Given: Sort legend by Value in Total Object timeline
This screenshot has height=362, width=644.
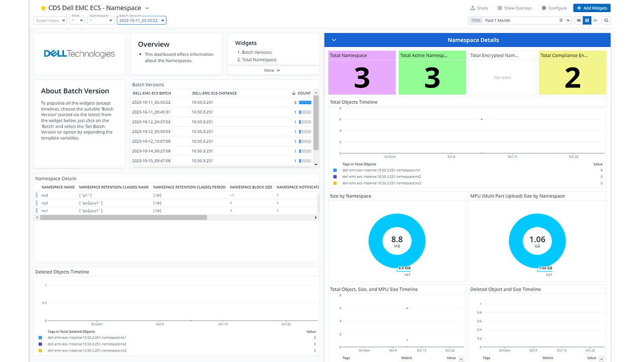Looking at the screenshot, I should (451, 358).
